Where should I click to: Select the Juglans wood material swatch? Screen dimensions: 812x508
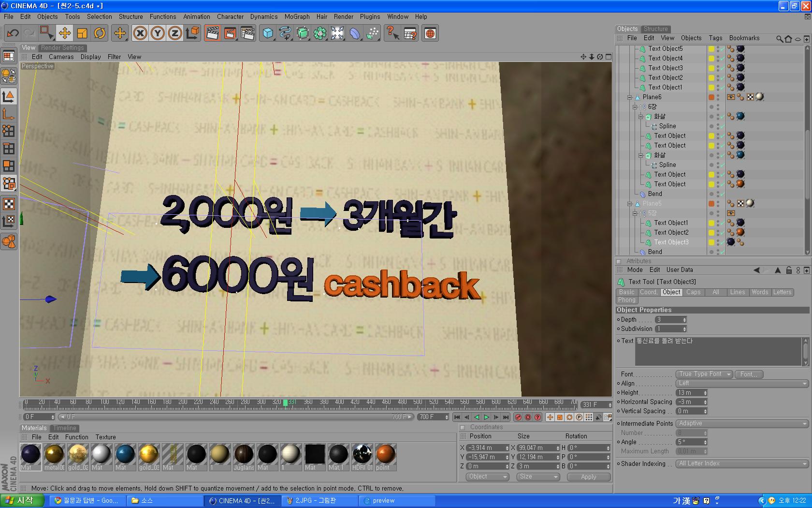[244, 457]
